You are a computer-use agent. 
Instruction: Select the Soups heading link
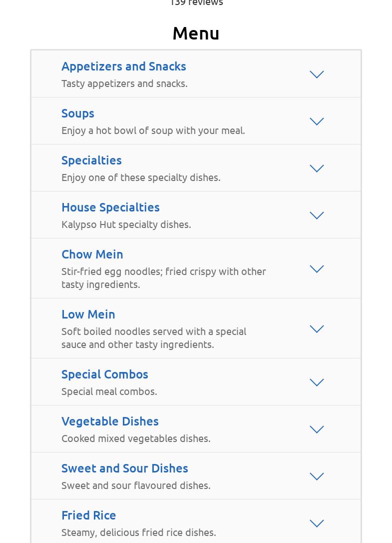click(x=78, y=113)
